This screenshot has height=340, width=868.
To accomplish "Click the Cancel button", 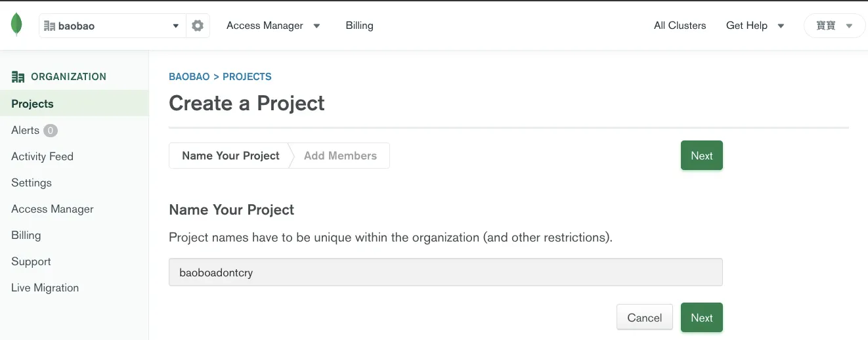I will tap(644, 318).
